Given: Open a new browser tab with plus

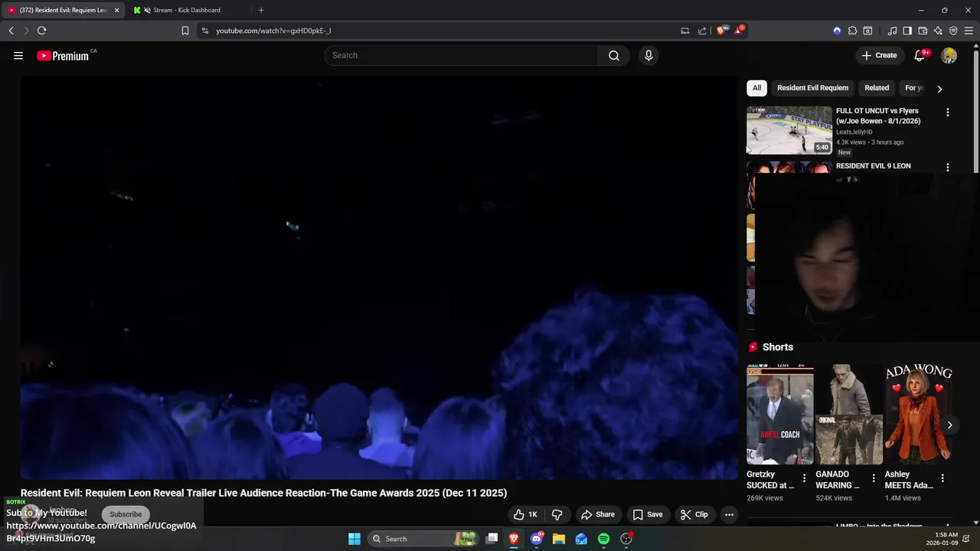Looking at the screenshot, I should point(261,10).
